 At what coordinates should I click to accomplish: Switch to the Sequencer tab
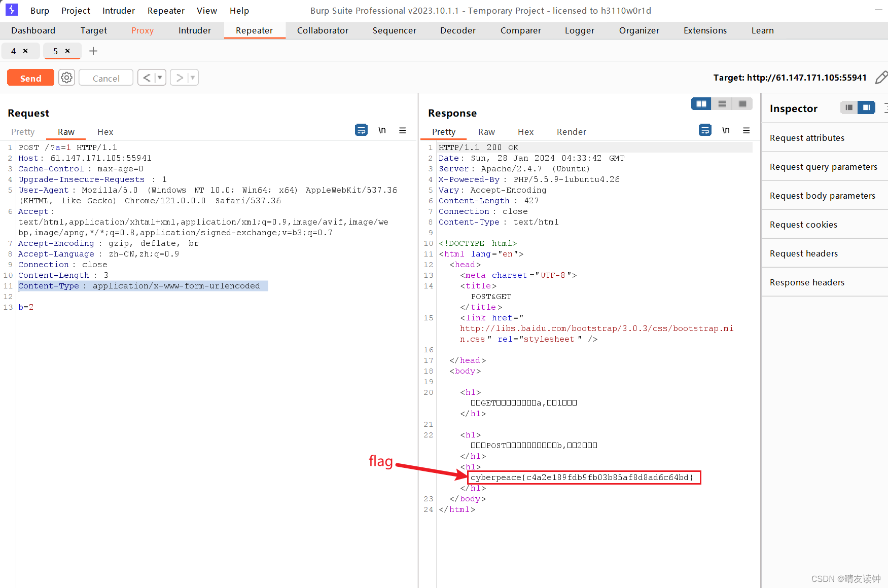point(395,30)
